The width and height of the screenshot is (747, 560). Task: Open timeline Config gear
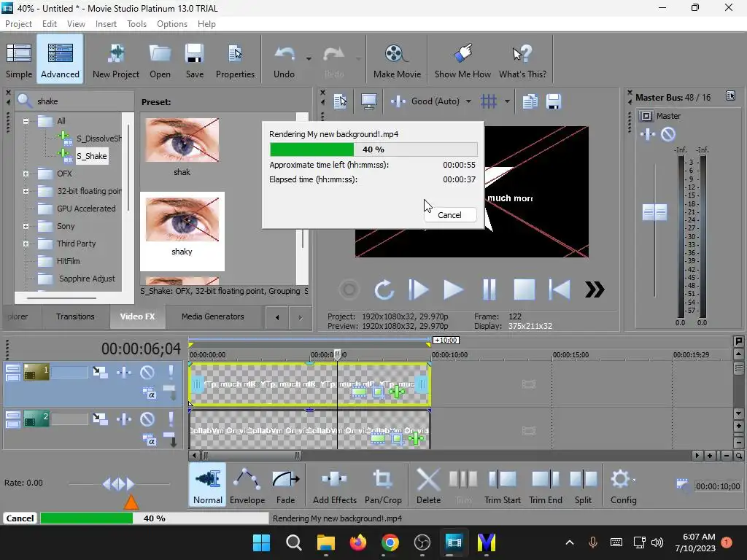(x=623, y=485)
